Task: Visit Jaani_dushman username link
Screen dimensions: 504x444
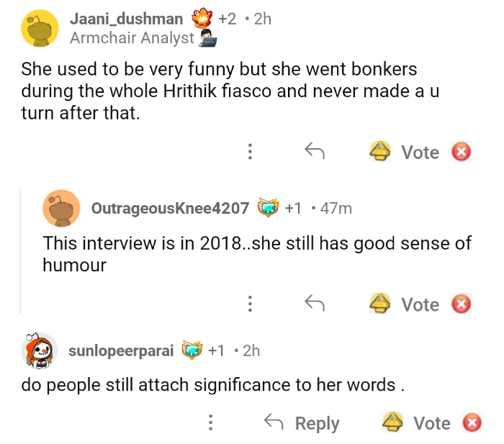Action: click(x=126, y=19)
